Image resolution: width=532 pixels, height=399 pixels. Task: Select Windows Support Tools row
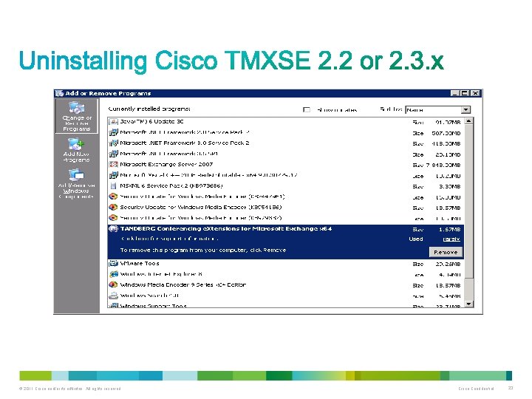(286, 305)
